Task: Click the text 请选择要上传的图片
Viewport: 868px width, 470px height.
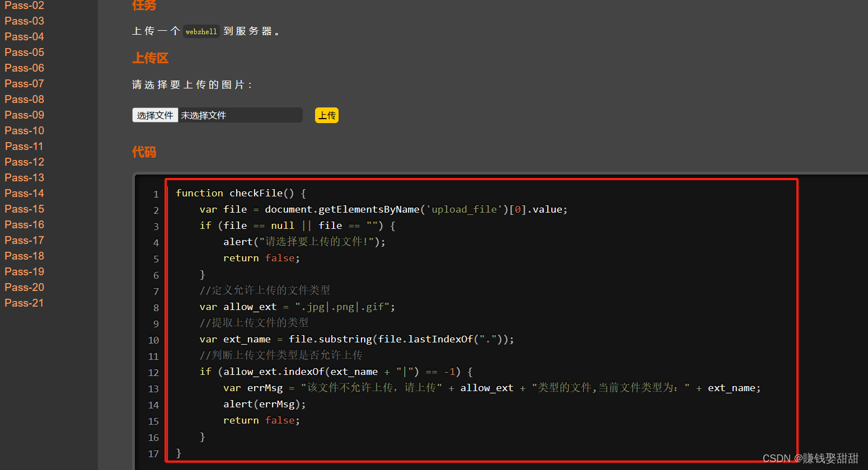Action: [x=192, y=84]
